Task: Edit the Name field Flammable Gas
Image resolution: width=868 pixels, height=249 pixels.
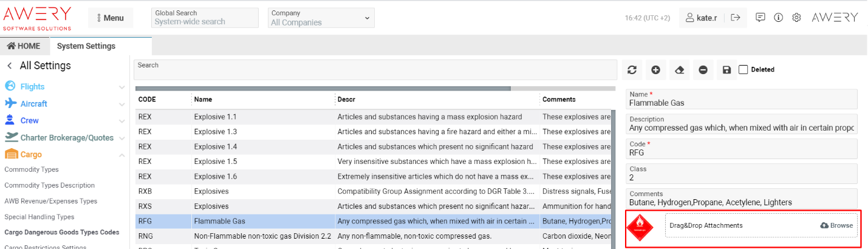Action: coord(741,99)
